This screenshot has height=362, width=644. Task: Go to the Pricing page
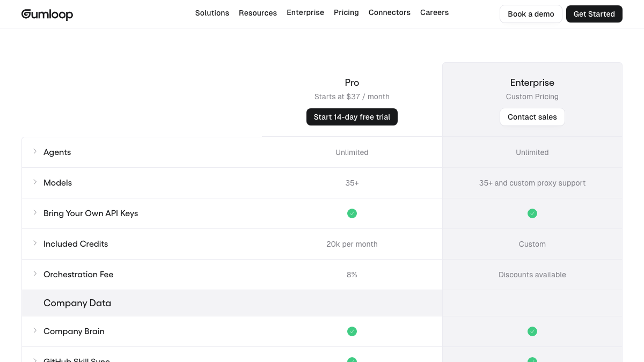pyautogui.click(x=346, y=12)
